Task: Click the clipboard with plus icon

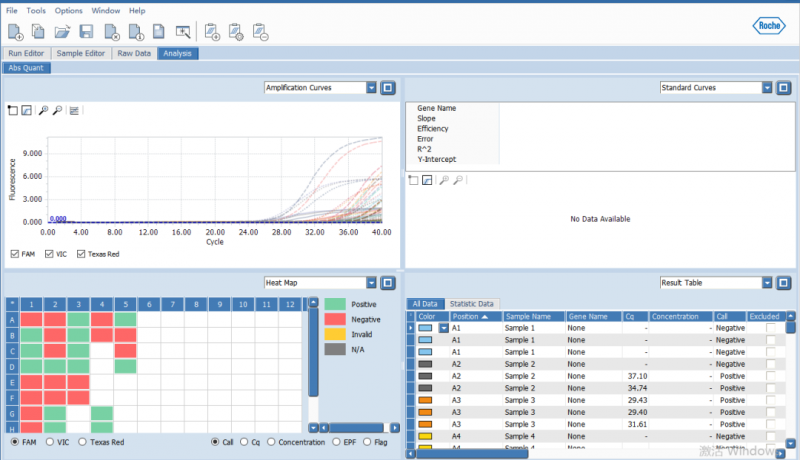Action: tap(213, 32)
